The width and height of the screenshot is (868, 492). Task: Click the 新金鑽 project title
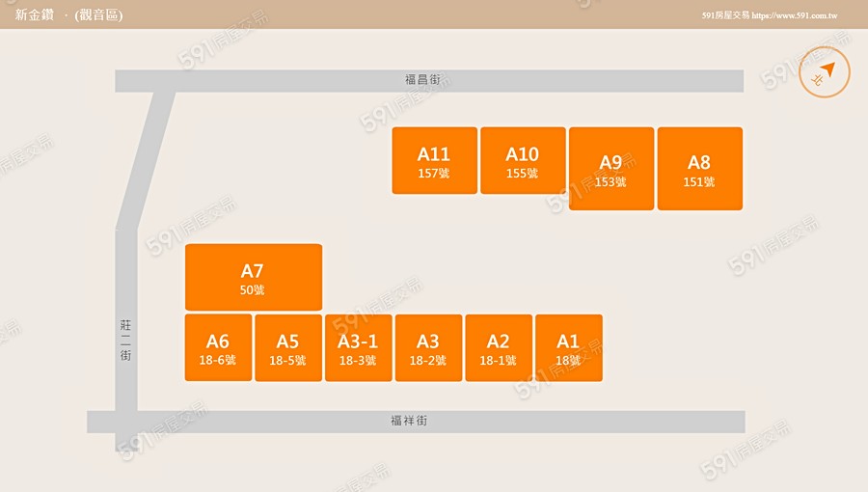coord(34,15)
